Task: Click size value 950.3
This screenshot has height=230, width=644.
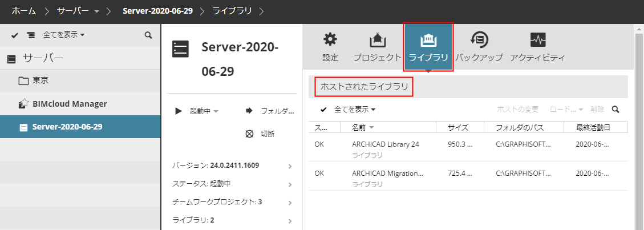Action: coord(460,144)
